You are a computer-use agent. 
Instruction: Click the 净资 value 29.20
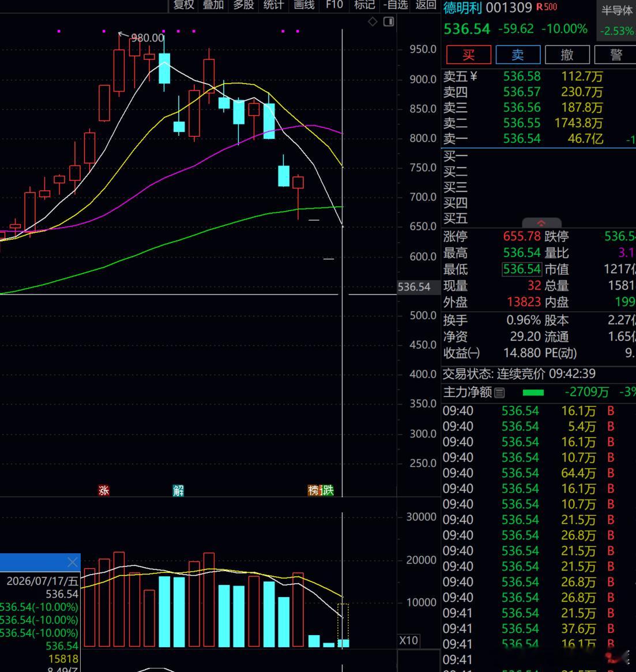pos(525,337)
